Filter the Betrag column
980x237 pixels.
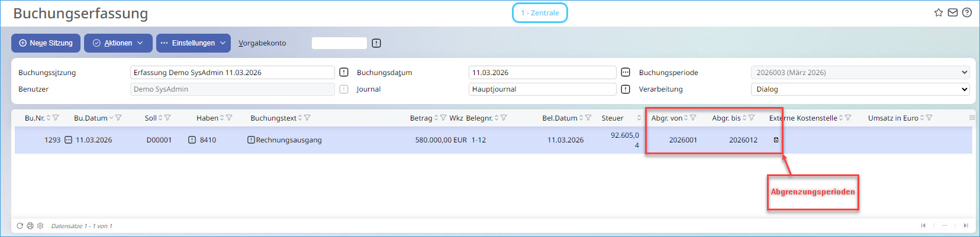pyautogui.click(x=443, y=118)
